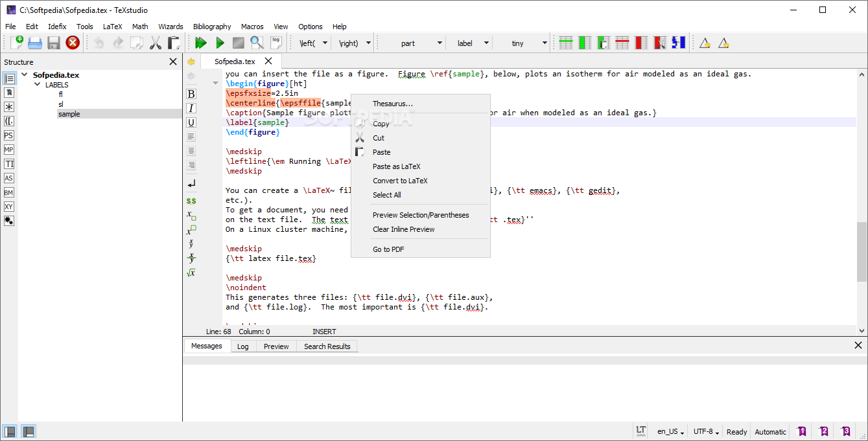868x441 pixels.
Task: Open the XY symbols panel
Action: [9, 207]
